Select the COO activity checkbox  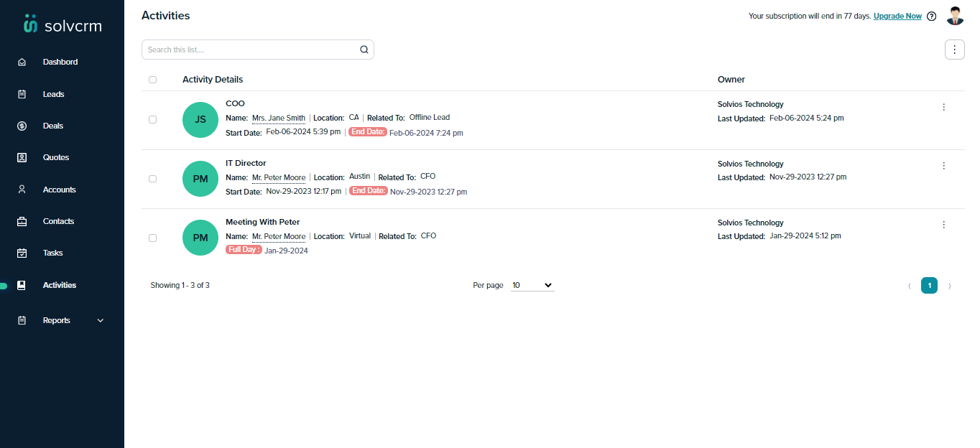(152, 120)
